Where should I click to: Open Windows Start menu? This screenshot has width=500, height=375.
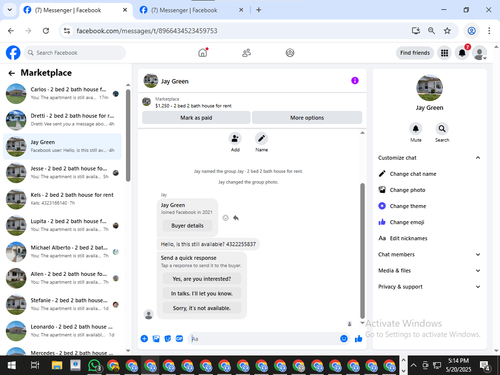(x=12, y=366)
